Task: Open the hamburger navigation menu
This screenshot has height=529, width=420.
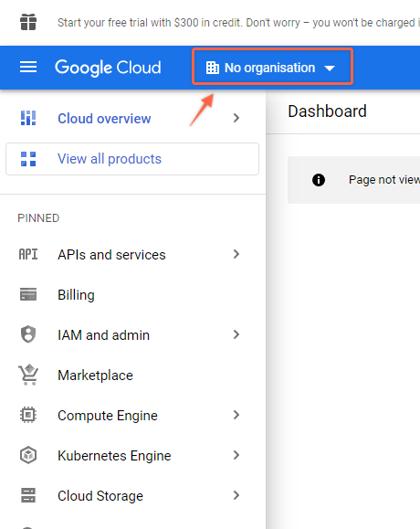Action: 28,67
